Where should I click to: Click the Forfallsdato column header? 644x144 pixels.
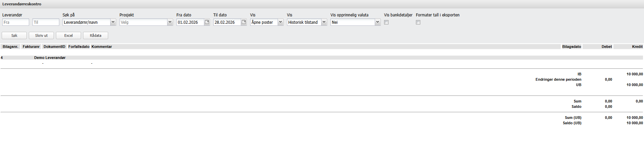pos(79,47)
